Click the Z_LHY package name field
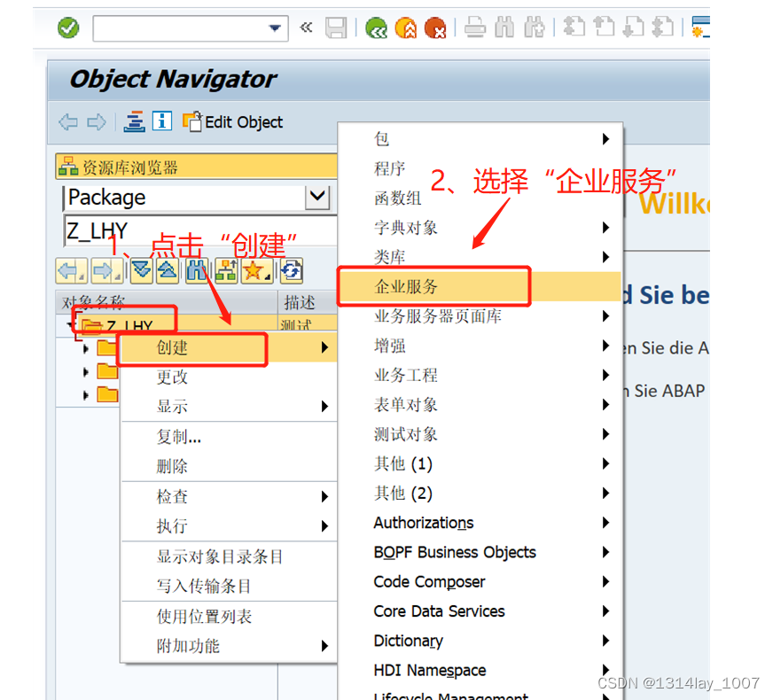Viewport: 773px width, 700px height. pos(200,230)
